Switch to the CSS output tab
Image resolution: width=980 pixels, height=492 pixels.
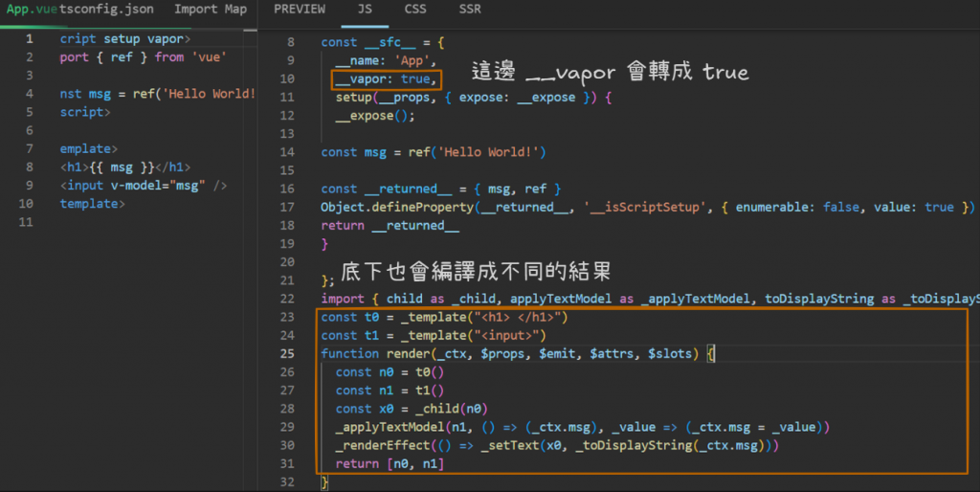pyautogui.click(x=415, y=10)
